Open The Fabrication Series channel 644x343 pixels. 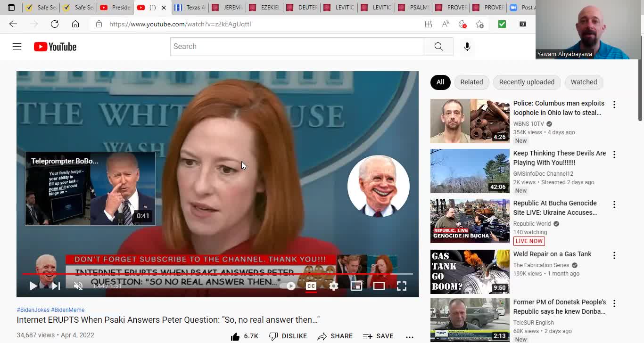[541, 265]
